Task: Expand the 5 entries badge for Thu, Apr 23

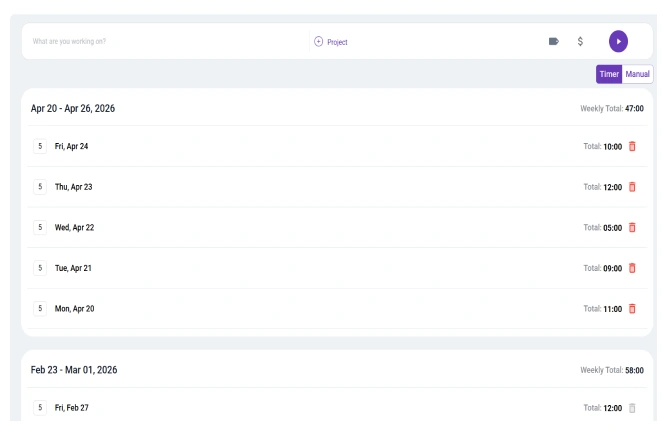Action: click(40, 187)
